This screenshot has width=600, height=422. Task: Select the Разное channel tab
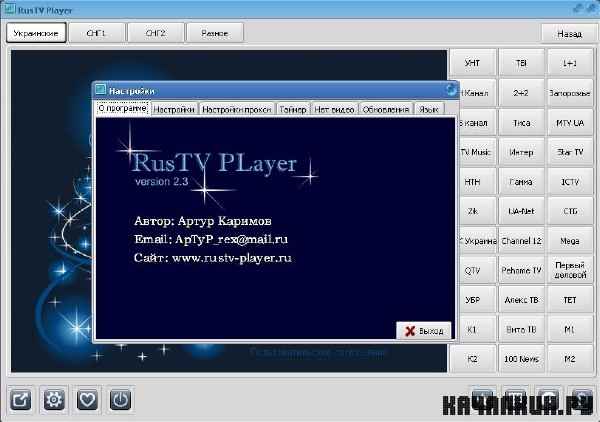215,33
